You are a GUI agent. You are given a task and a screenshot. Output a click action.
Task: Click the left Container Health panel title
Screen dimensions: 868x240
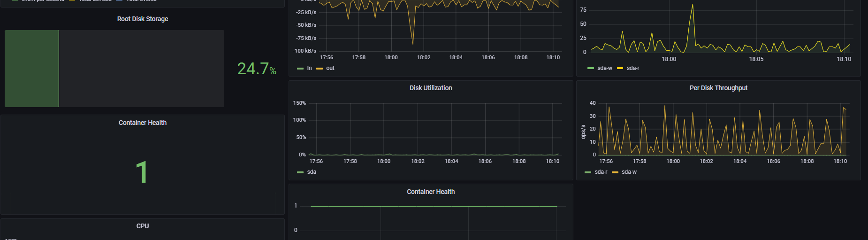pyautogui.click(x=143, y=123)
